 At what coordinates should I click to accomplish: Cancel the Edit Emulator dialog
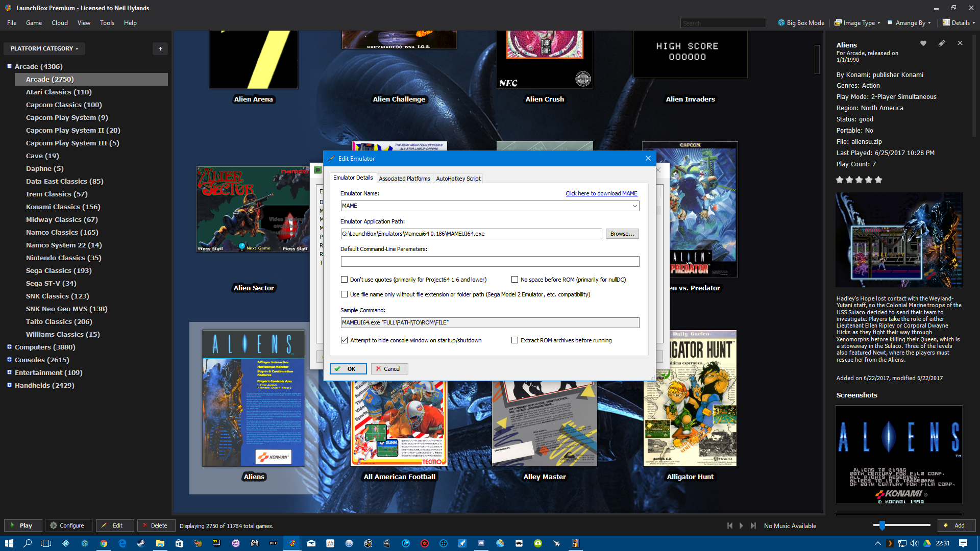click(x=389, y=369)
